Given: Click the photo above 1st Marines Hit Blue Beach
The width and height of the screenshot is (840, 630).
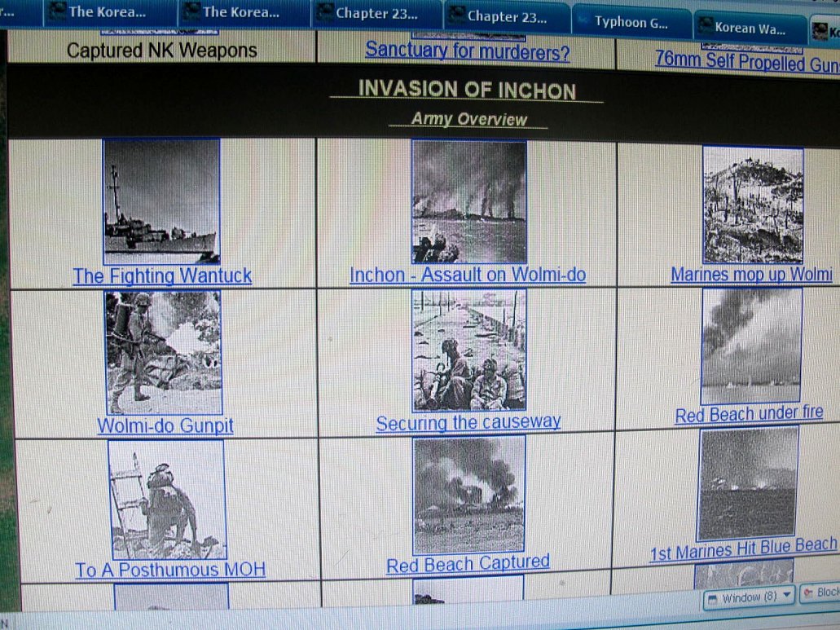Looking at the screenshot, I should (x=748, y=483).
